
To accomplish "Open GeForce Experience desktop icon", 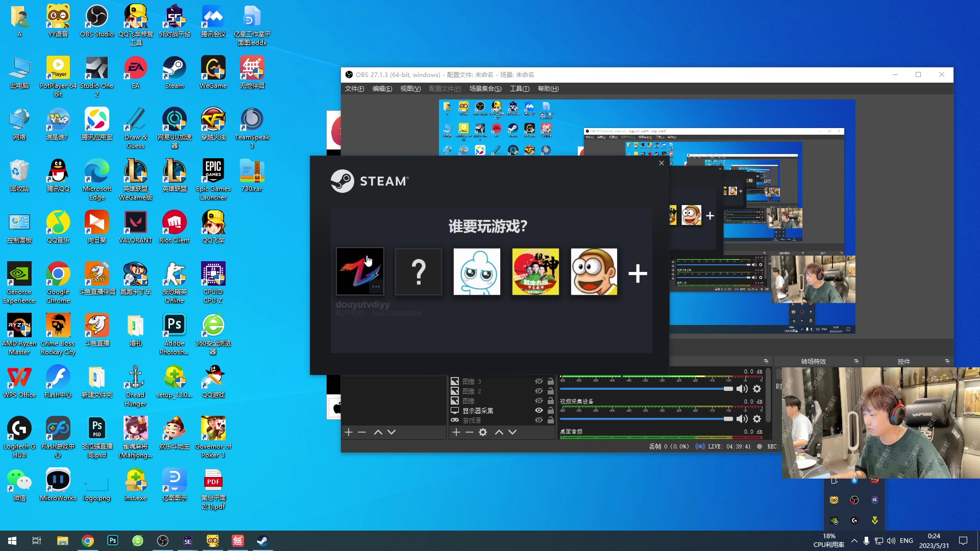I will pos(19,283).
